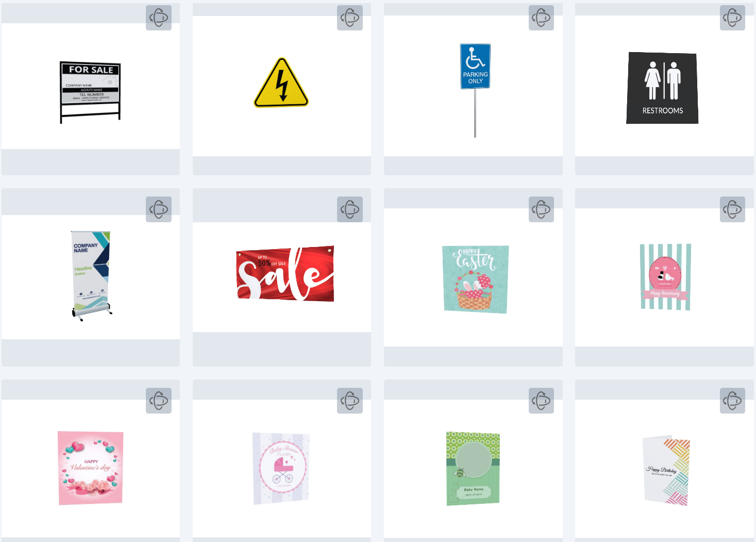Open 3D view for the For Sale sign
The image size is (756, 542).
pos(159,18)
